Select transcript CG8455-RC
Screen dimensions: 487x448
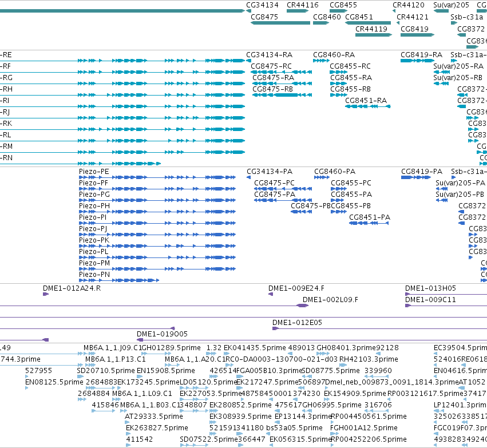click(x=350, y=66)
